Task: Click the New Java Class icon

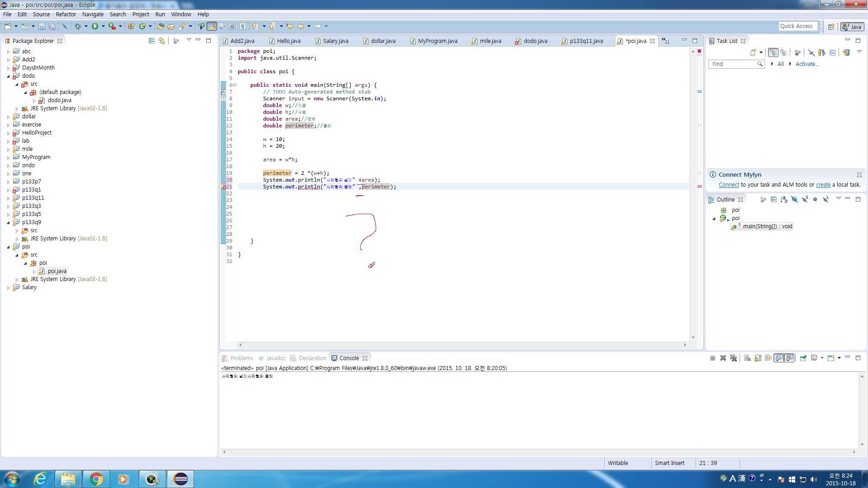Action: [x=142, y=27]
